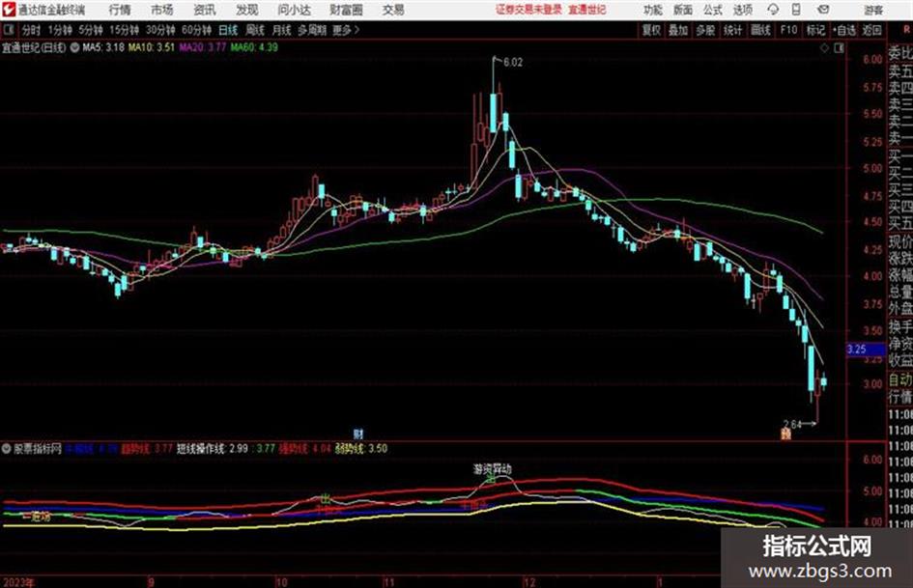The height and width of the screenshot is (588, 913).
Task: Select the 月线 monthly chart tab
Action: pos(282,30)
